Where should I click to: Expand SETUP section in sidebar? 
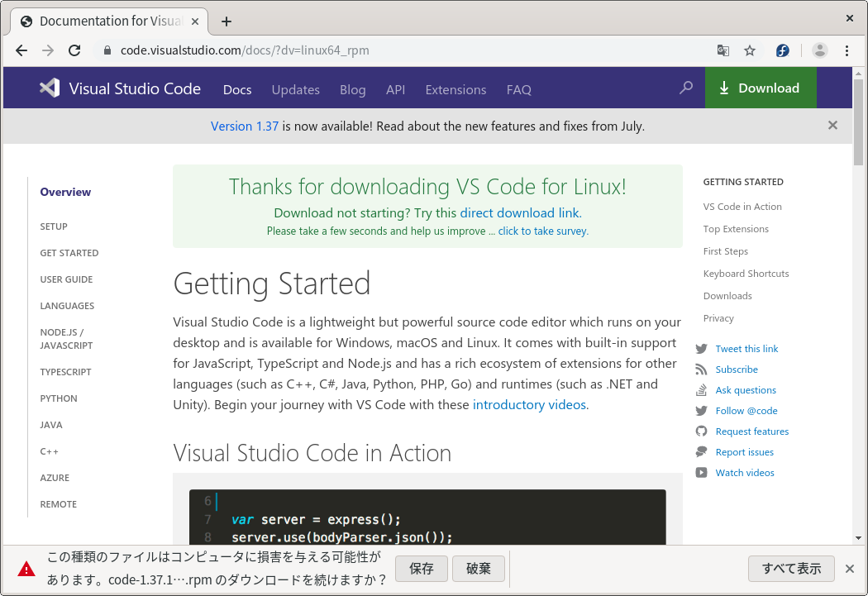54,226
